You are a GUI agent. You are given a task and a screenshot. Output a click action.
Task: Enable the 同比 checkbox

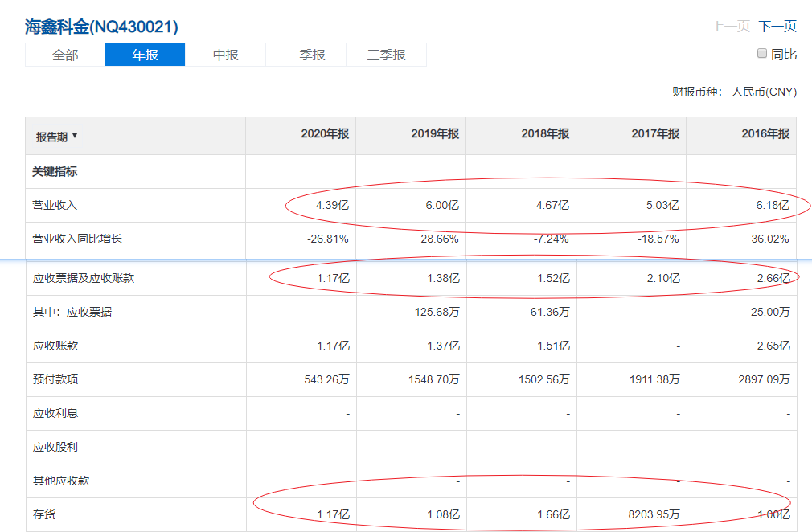click(x=762, y=53)
